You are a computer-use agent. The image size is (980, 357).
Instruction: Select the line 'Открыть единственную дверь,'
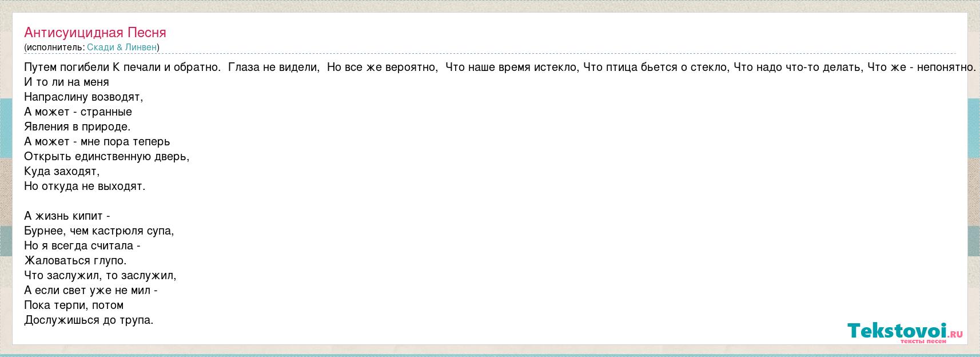point(107,156)
